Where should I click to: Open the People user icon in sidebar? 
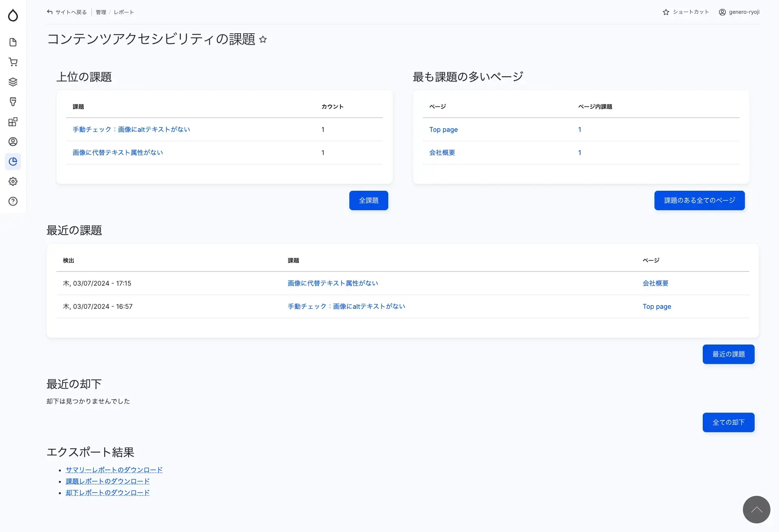click(x=13, y=142)
